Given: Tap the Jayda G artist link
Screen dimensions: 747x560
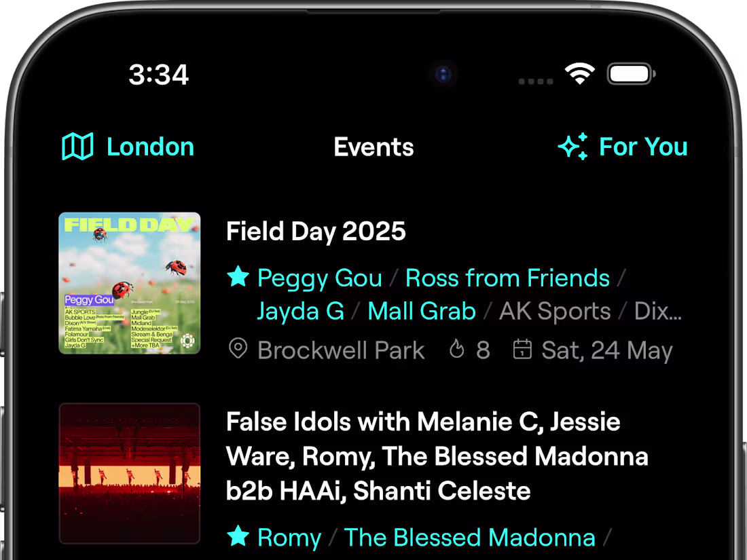Looking at the screenshot, I should (301, 310).
